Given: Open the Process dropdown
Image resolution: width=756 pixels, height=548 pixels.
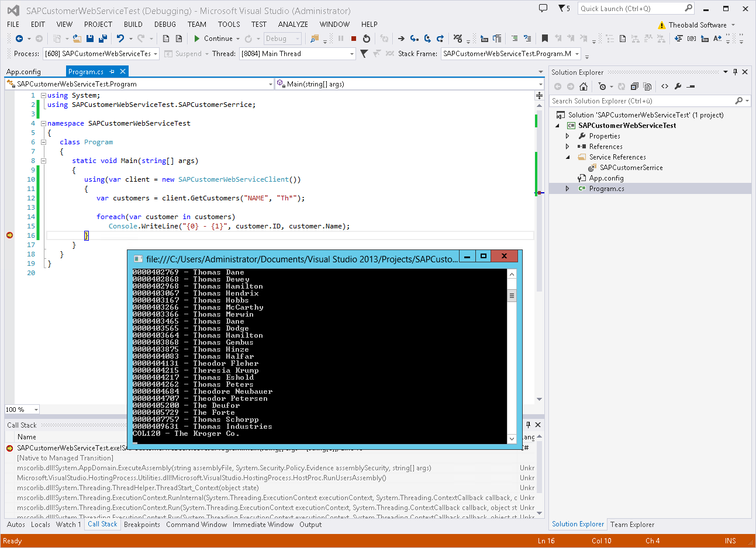Looking at the screenshot, I should [156, 54].
